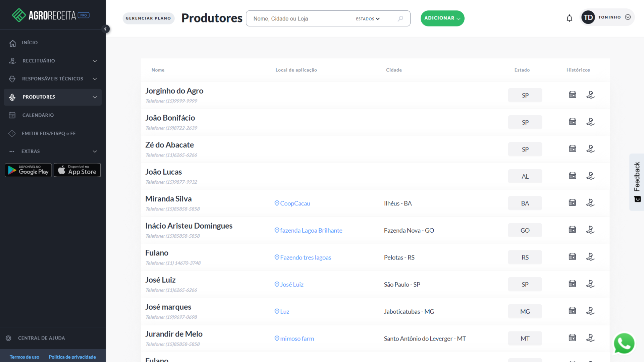The image size is (644, 362).
Task: Open the Estados filter dropdown
Action: (368, 19)
